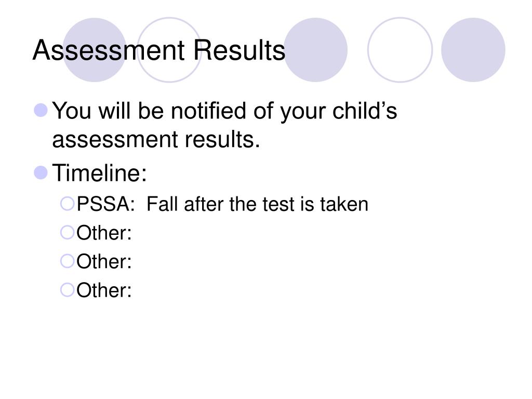Click the first 'Other:' text line

click(x=104, y=233)
